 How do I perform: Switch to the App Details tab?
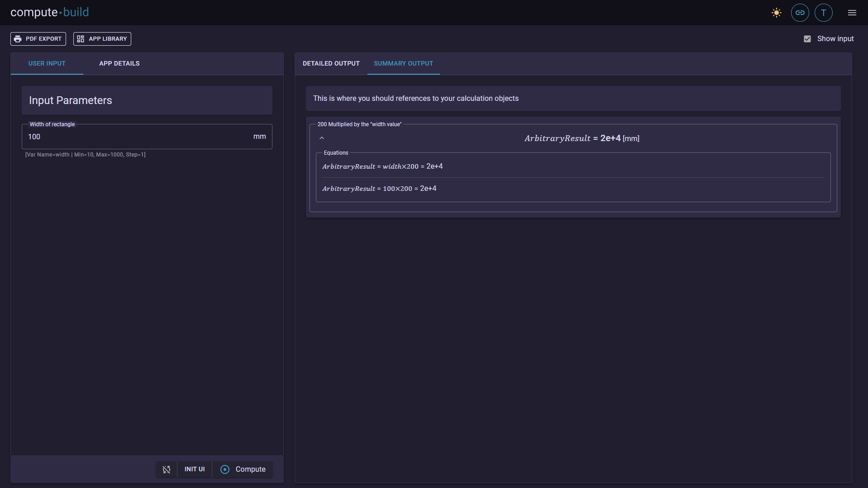click(119, 63)
